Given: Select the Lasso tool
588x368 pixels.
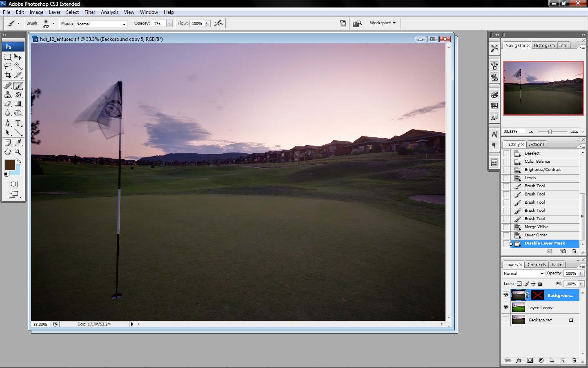Looking at the screenshot, I should pyautogui.click(x=8, y=66).
